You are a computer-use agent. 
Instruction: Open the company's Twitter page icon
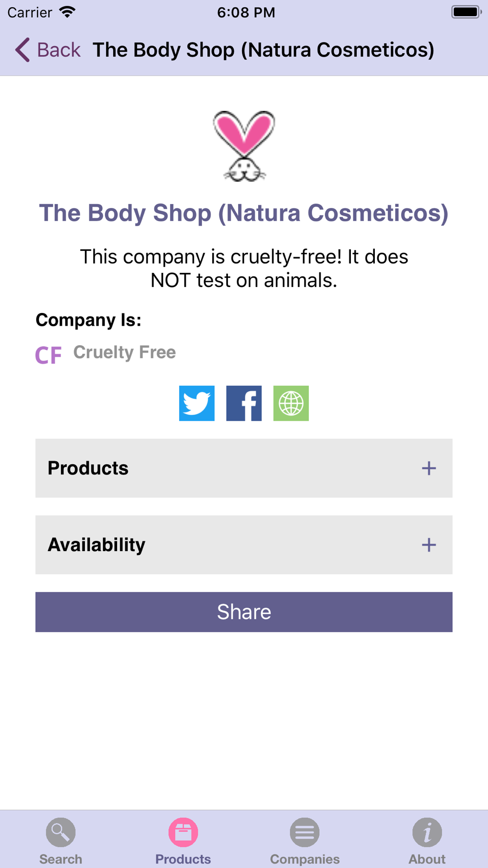197,403
